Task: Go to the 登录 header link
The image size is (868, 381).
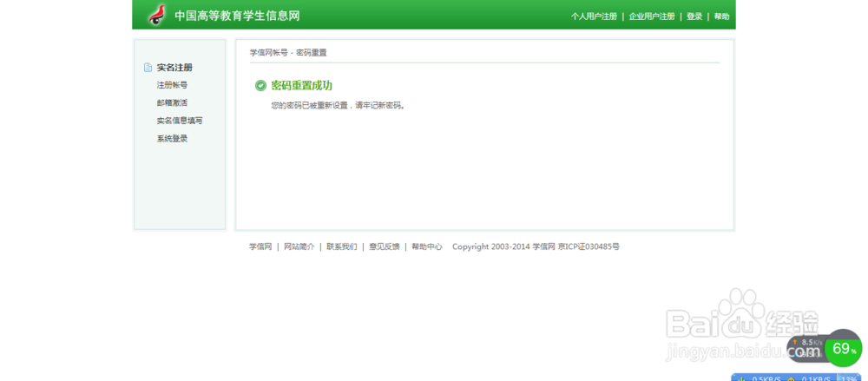Action: tap(694, 16)
